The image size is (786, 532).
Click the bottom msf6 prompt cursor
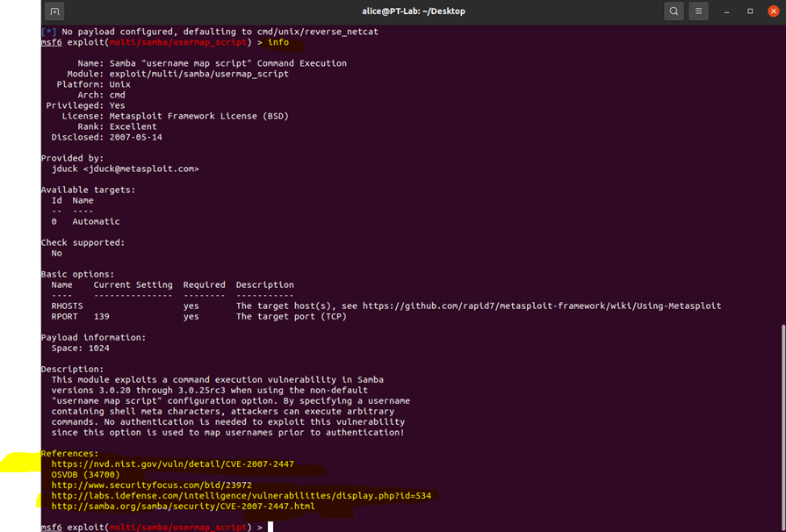pos(270,527)
